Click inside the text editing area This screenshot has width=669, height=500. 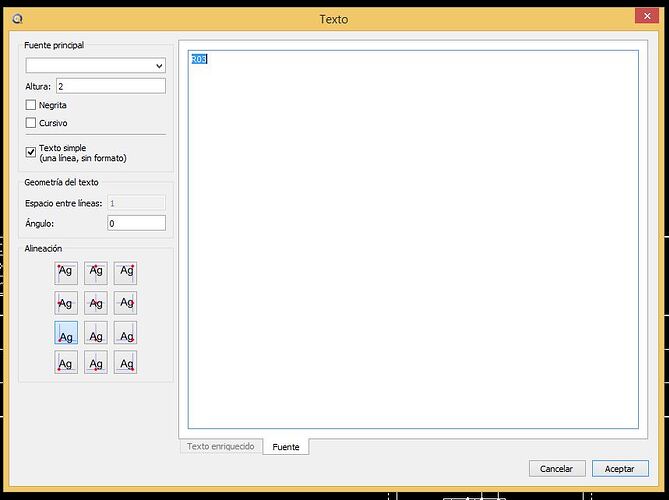tap(412, 240)
